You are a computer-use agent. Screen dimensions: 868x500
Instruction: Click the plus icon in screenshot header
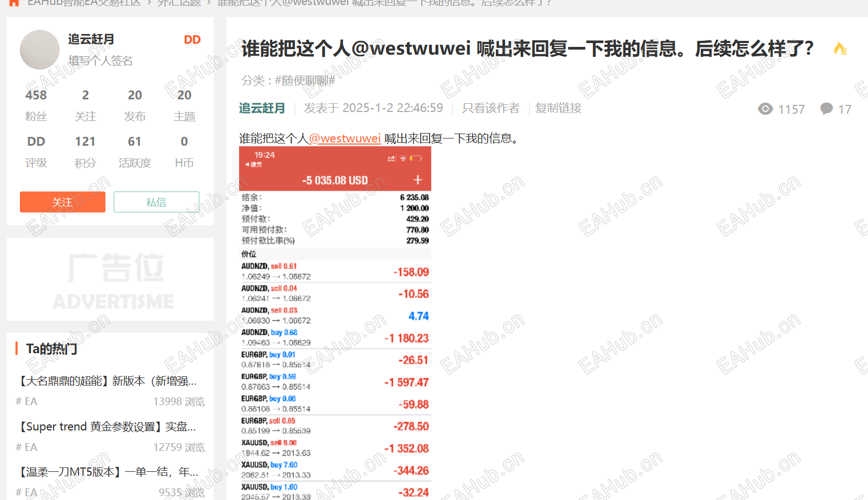pos(418,180)
